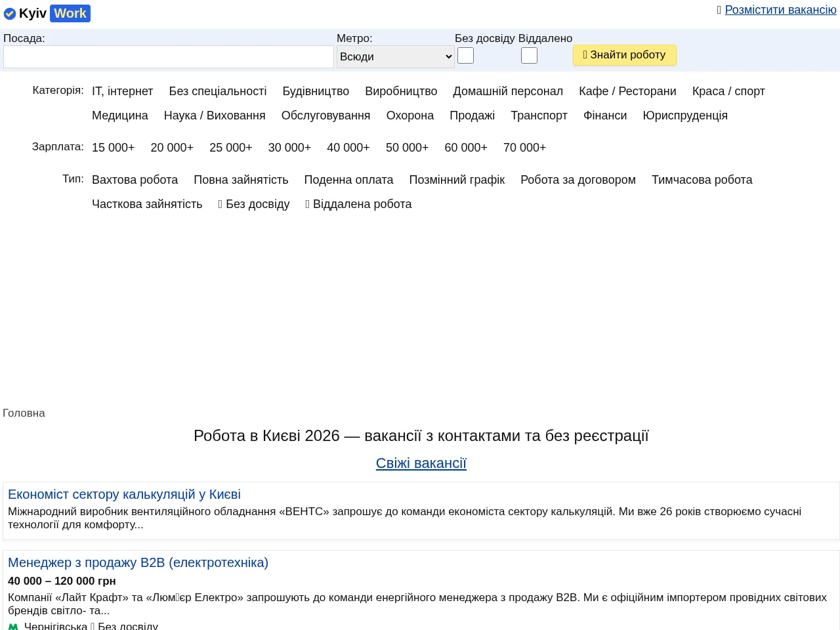The image size is (840, 630).
Task: Choose the Віддалена робота type link
Action: coord(358,204)
